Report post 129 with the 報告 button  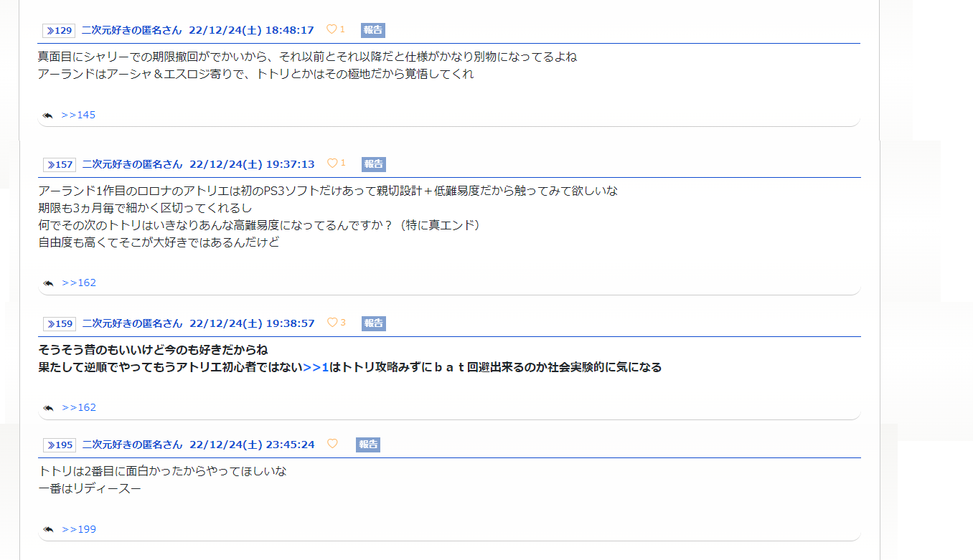373,30
